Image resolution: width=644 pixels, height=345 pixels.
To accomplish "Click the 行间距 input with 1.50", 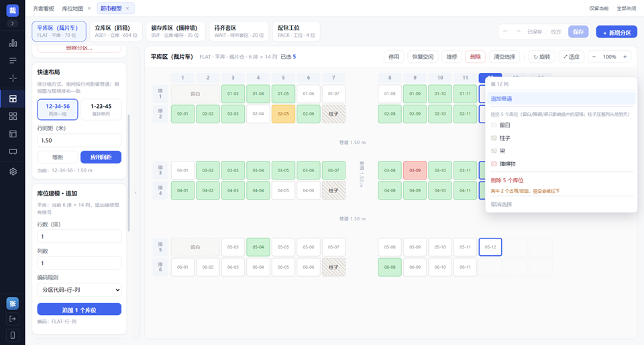I will pyautogui.click(x=79, y=140).
